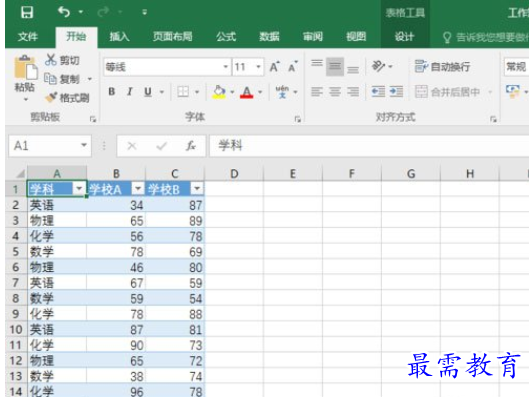
Task: Toggle Underline formatting
Action: coord(148,92)
